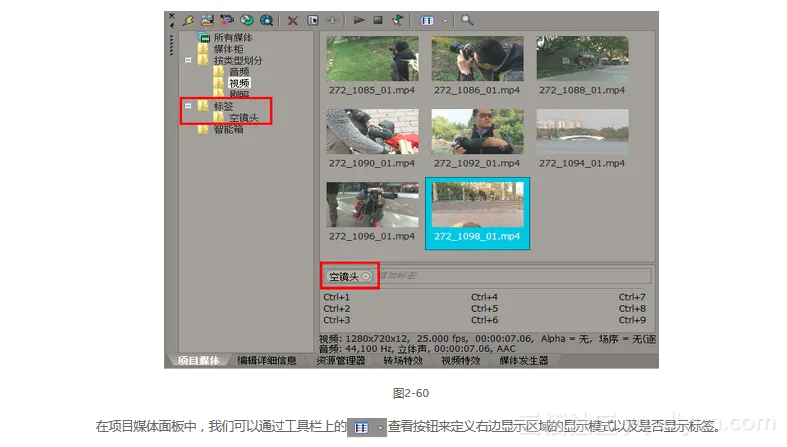Click the Ctrl+1 tag shortcut slot

336,297
